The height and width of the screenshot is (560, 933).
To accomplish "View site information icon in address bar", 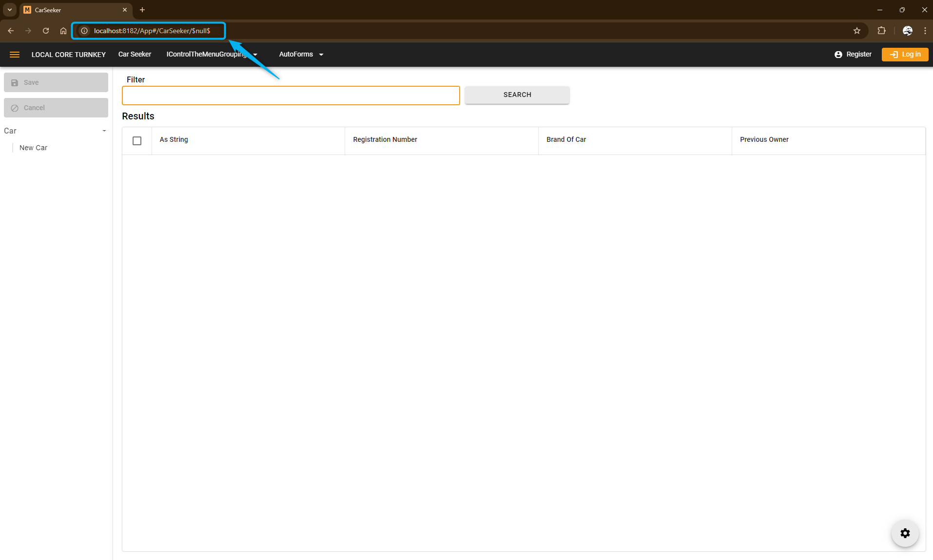I will pos(84,31).
